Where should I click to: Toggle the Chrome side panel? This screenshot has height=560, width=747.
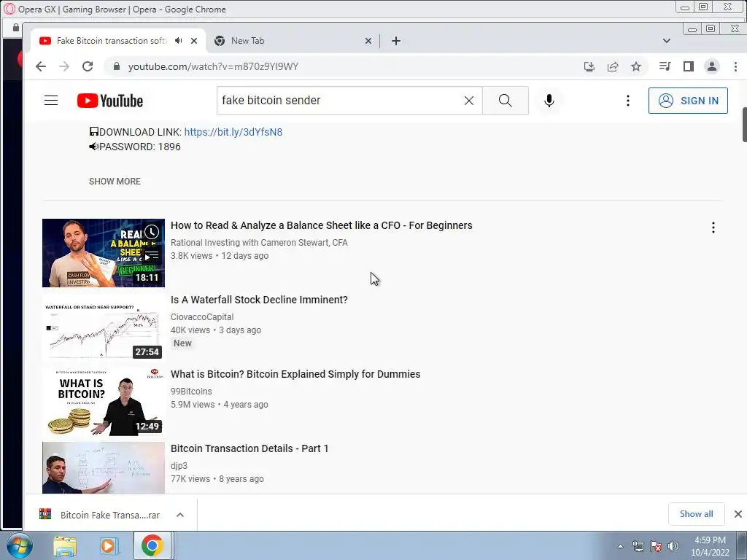point(689,66)
